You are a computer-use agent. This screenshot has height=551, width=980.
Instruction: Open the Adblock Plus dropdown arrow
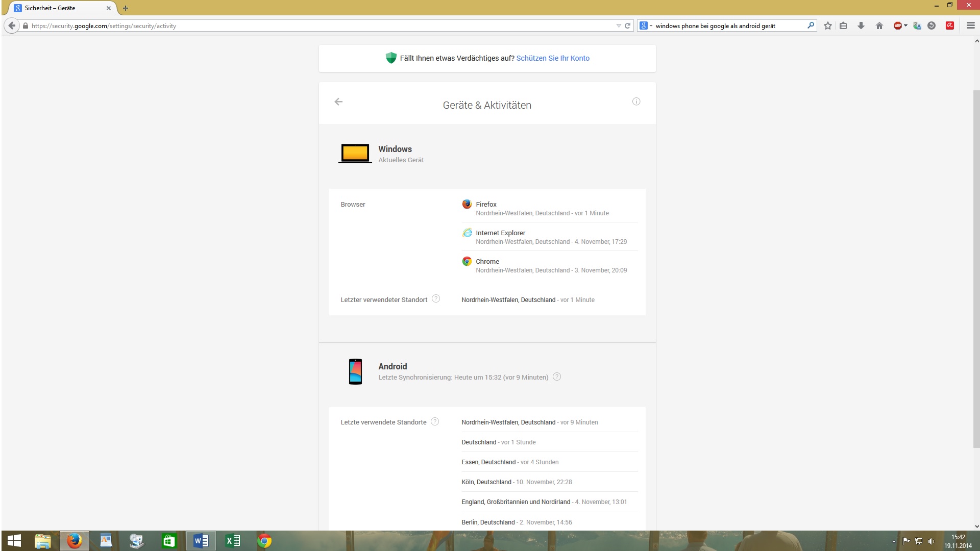(905, 26)
